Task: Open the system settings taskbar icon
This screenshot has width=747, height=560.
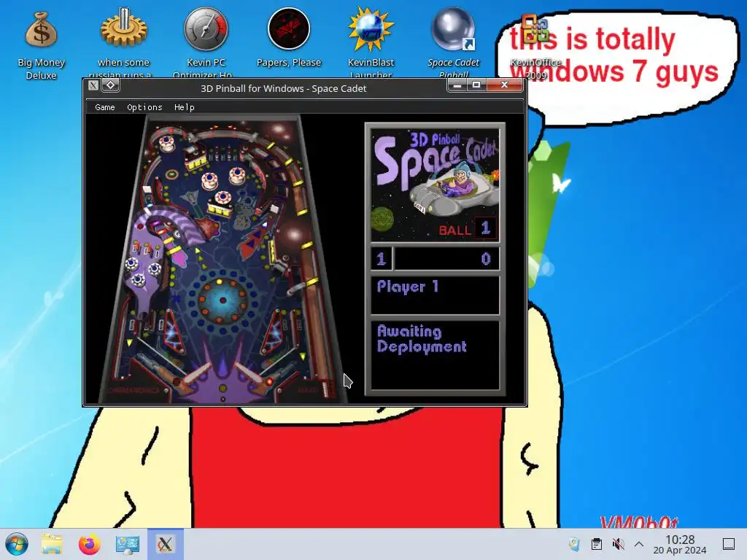Action: (x=127, y=544)
